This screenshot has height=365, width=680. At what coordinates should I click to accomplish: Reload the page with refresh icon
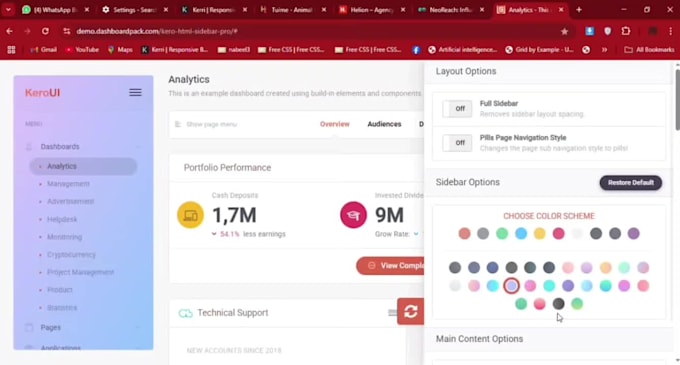tap(45, 31)
